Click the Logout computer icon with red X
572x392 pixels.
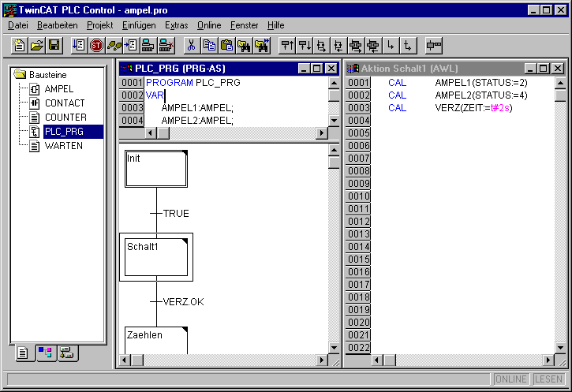tap(166, 46)
